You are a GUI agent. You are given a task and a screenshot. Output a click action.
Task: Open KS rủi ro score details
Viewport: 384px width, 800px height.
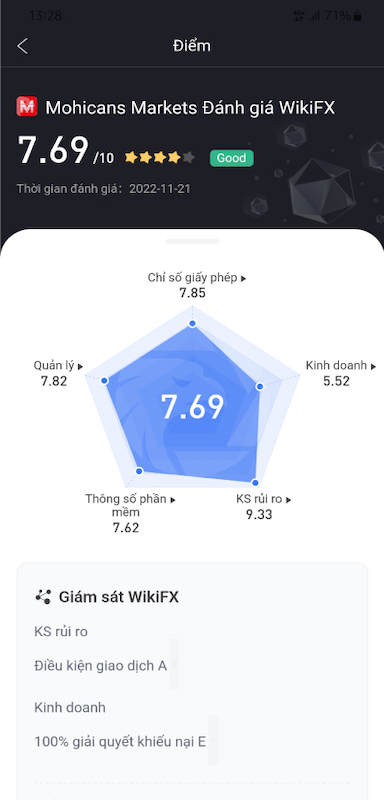(x=263, y=507)
